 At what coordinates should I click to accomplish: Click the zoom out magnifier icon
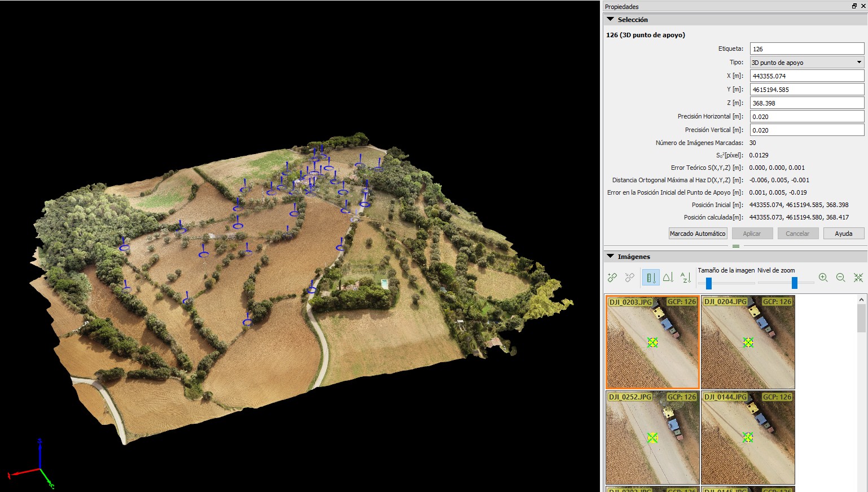[x=841, y=278]
